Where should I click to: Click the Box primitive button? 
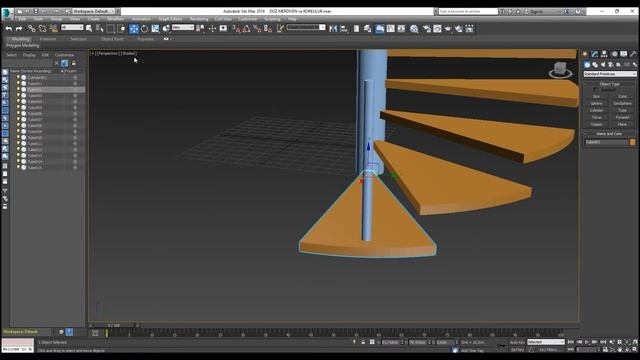click(x=596, y=96)
